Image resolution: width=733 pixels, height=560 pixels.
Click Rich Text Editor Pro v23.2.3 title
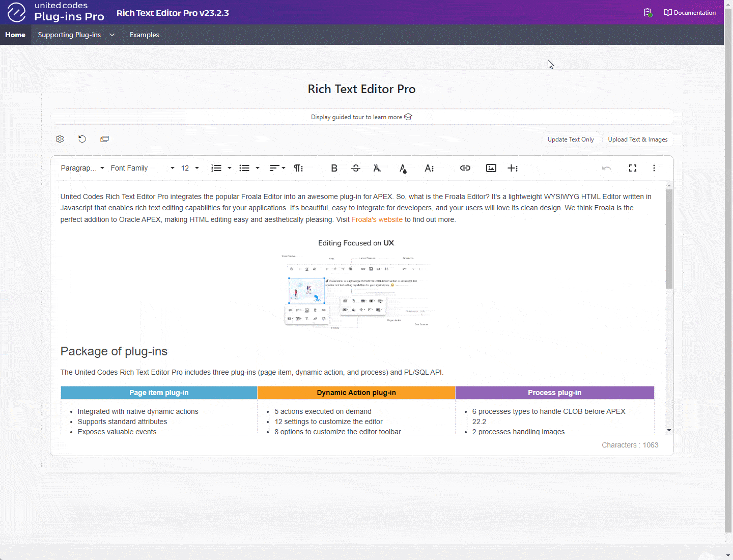tap(173, 13)
